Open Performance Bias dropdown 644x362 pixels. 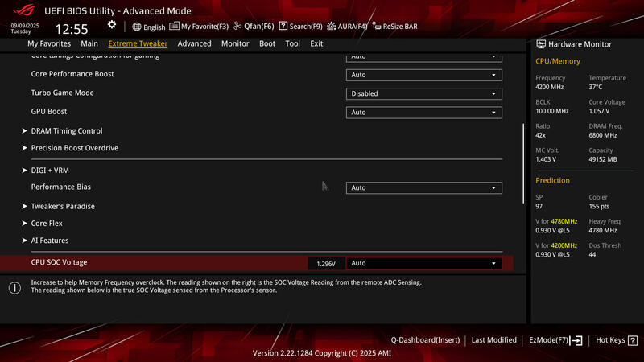coord(424,188)
